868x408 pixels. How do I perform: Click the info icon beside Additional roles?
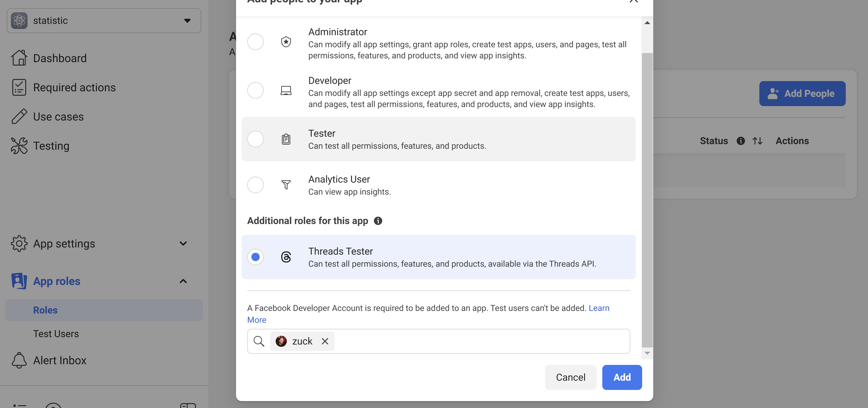[378, 221]
